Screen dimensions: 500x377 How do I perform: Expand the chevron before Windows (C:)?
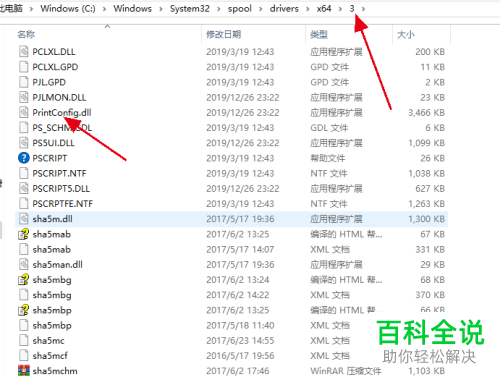coord(31,9)
